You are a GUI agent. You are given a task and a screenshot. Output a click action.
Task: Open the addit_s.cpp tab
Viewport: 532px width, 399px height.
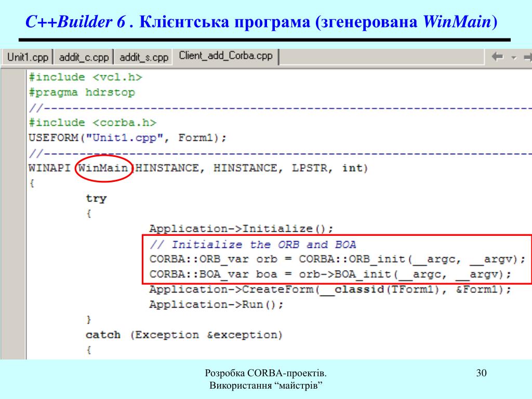(143, 57)
